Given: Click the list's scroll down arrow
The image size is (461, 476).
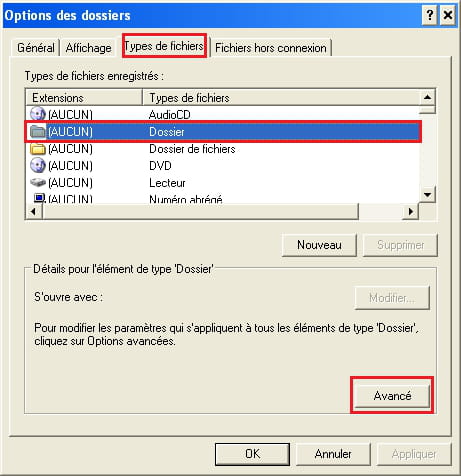Looking at the screenshot, I should coord(427,194).
